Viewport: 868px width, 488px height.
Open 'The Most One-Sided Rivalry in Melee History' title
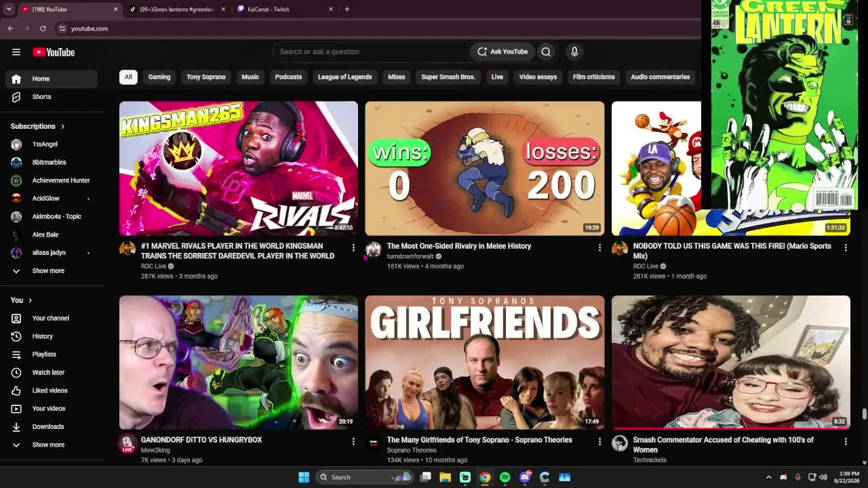[x=459, y=246]
